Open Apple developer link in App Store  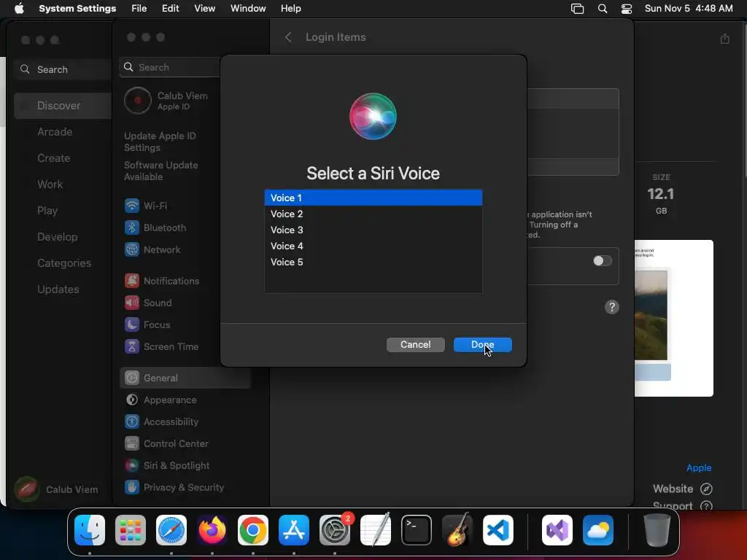pyautogui.click(x=699, y=468)
